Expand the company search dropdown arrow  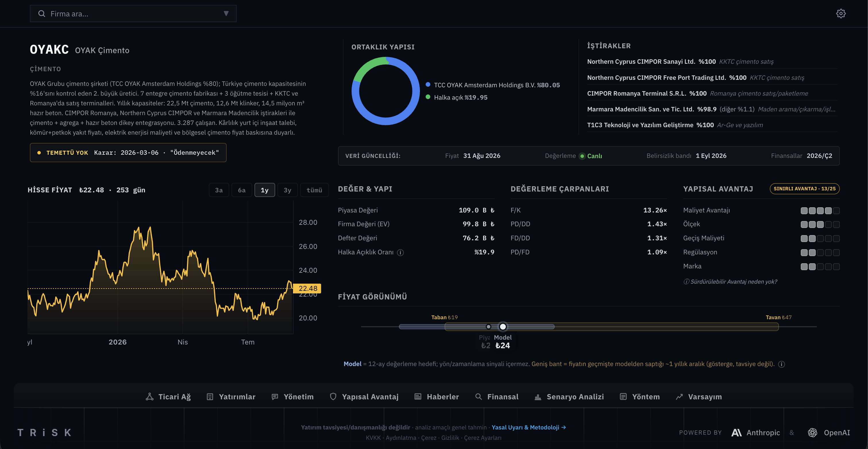tap(226, 13)
